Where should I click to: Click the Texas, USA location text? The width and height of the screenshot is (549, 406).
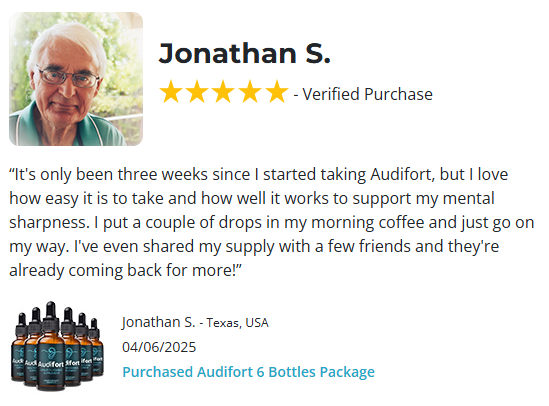[x=237, y=323]
